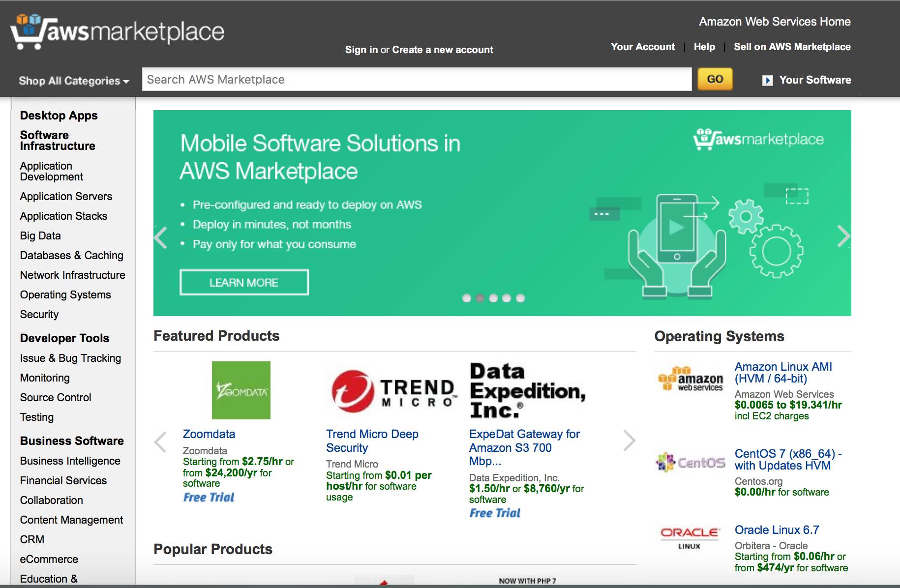Click the Oracle Linux logo
Viewport: 900px width, 588px height.
tap(690, 536)
